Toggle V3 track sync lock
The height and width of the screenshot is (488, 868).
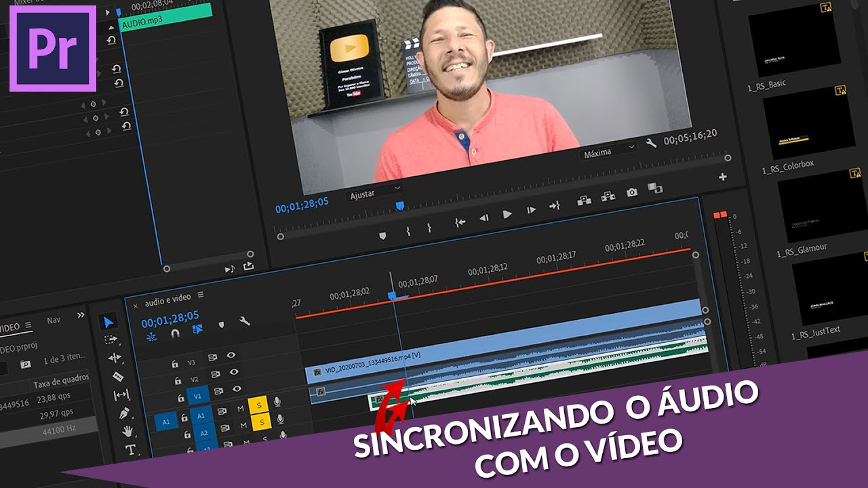tap(212, 358)
